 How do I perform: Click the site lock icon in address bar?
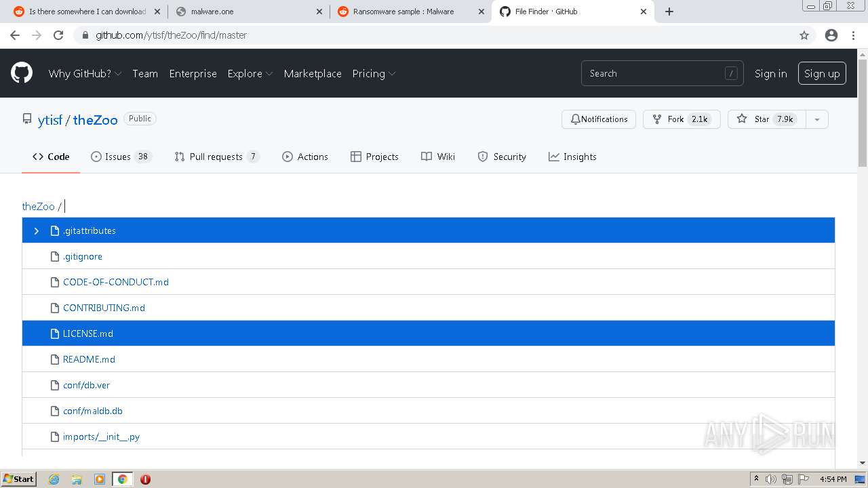click(x=85, y=35)
